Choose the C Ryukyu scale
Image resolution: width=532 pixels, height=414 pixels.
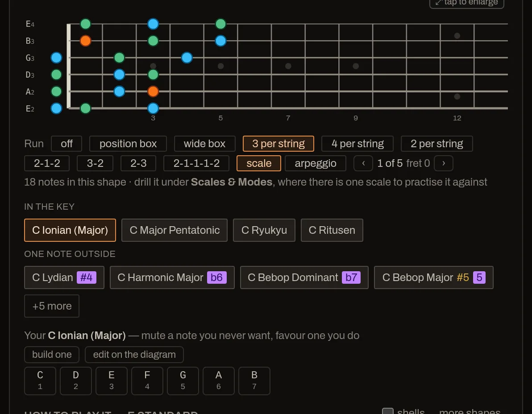[264, 230]
